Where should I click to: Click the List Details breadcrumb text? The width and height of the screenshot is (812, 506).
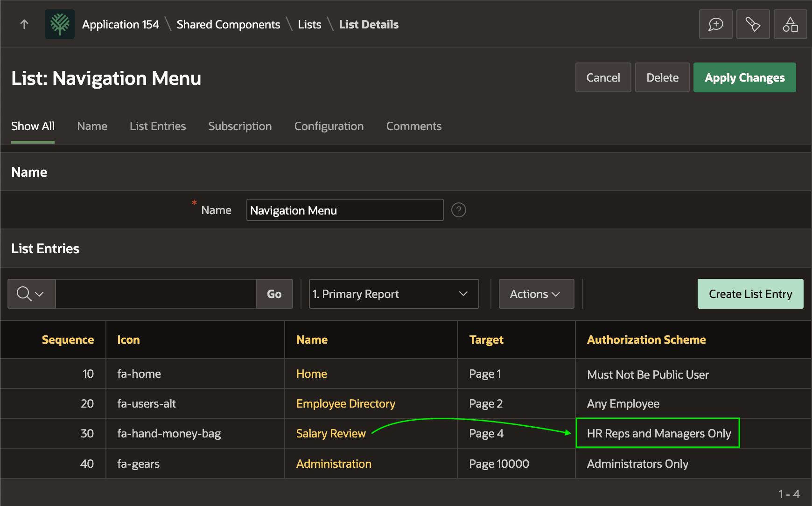[369, 24]
